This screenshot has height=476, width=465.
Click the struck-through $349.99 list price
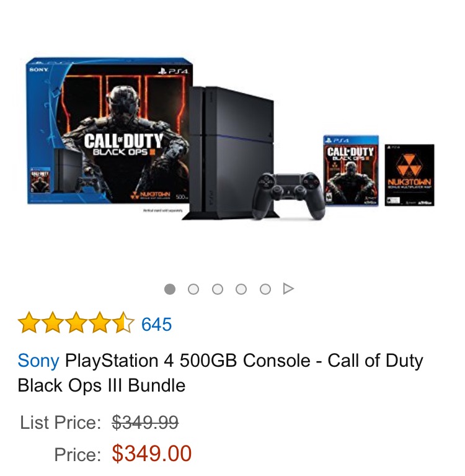(x=145, y=422)
